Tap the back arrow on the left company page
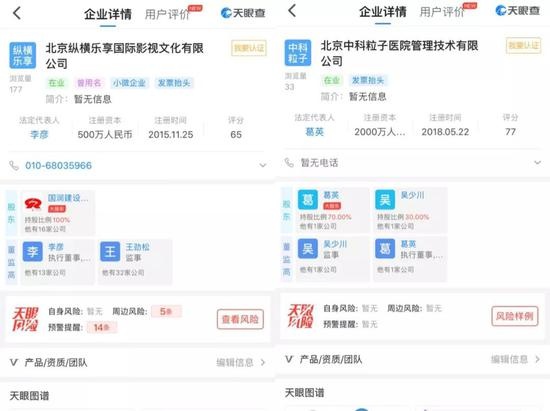This screenshot has height=411, width=550. click(x=17, y=13)
